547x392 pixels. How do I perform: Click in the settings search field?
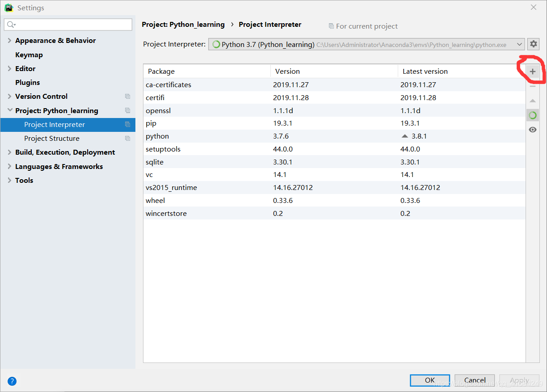(68, 25)
